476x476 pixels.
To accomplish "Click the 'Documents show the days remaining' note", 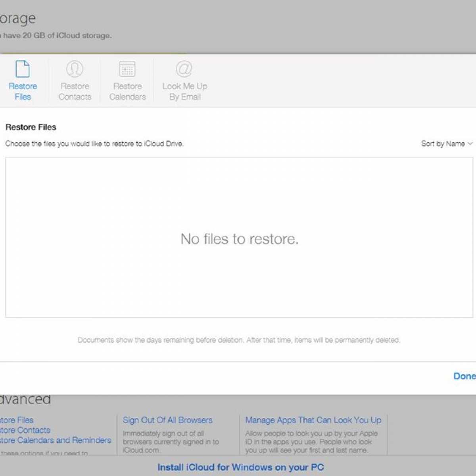I will 239,340.
